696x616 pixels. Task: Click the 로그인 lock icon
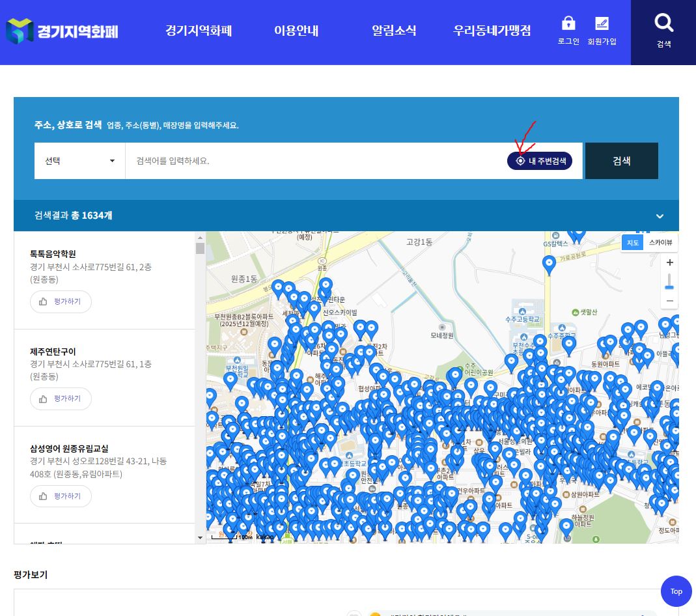pyautogui.click(x=568, y=23)
